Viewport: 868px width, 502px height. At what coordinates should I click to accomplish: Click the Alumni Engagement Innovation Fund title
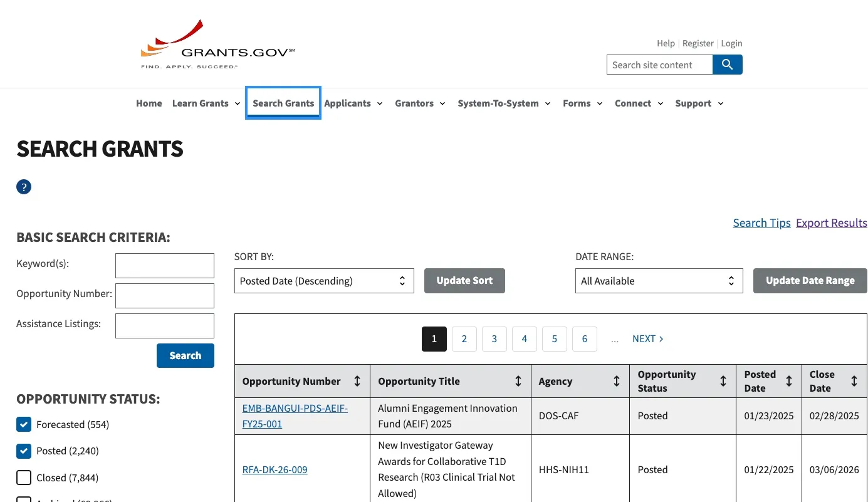(x=448, y=416)
